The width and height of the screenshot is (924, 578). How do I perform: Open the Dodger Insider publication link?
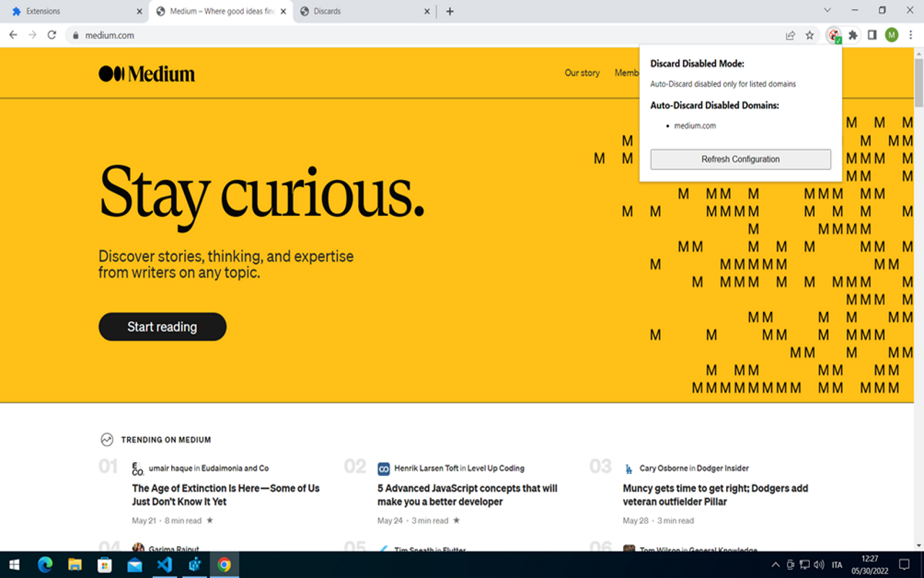pos(723,468)
